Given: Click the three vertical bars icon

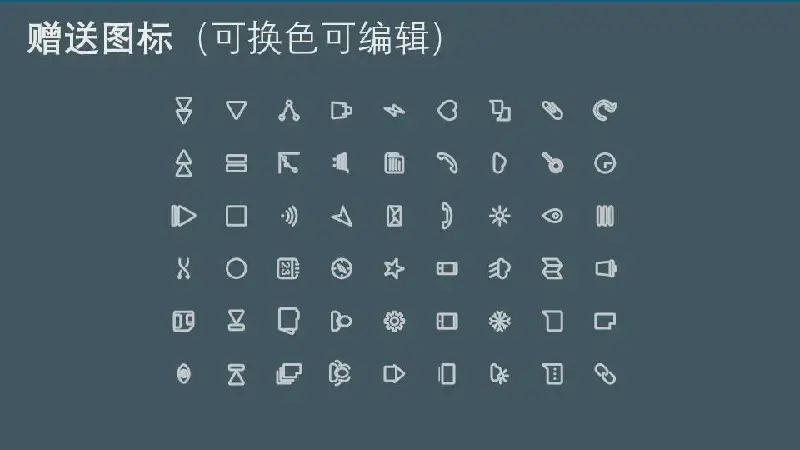Looking at the screenshot, I should pyautogui.click(x=605, y=216).
